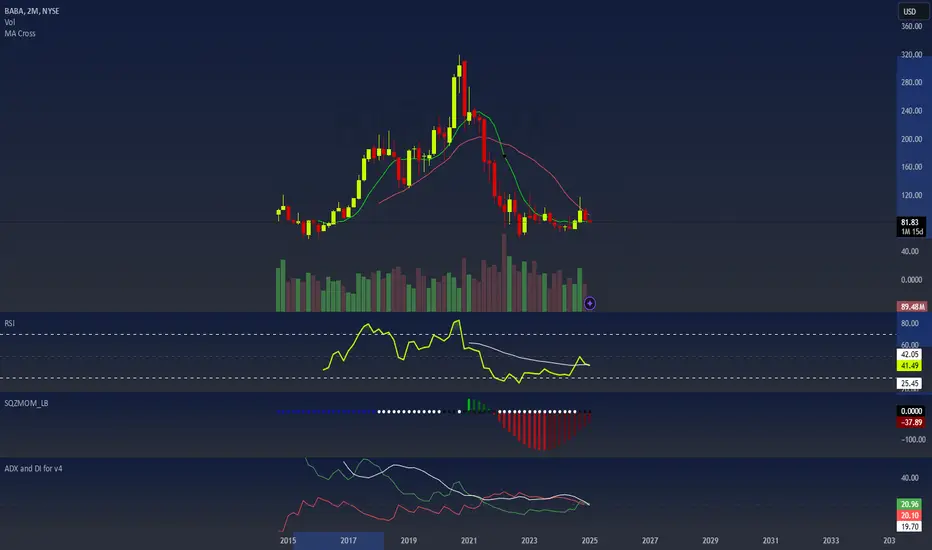Click the RSI value label 41.49
The width and height of the screenshot is (932, 550).
(909, 366)
